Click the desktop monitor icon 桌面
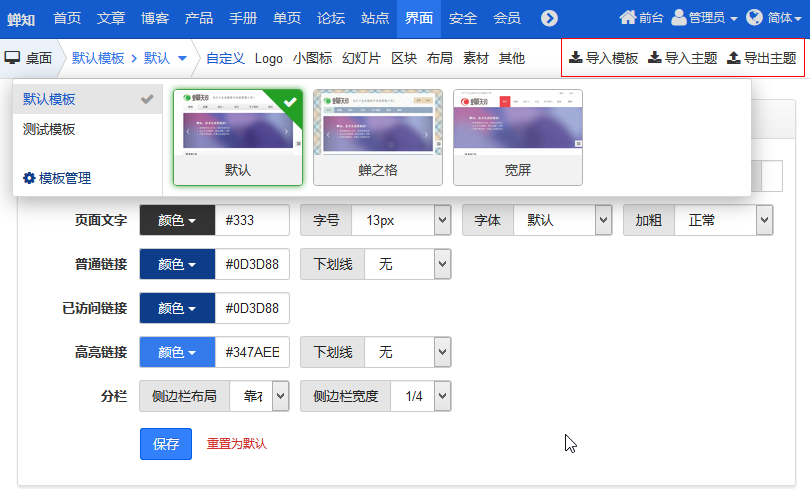Screen dimensions: 810x495 [12, 57]
